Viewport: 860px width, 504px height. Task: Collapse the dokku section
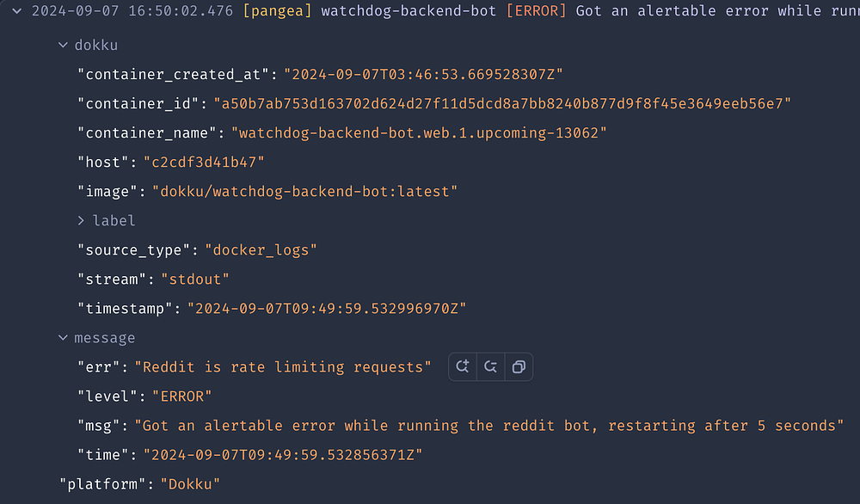(63, 45)
